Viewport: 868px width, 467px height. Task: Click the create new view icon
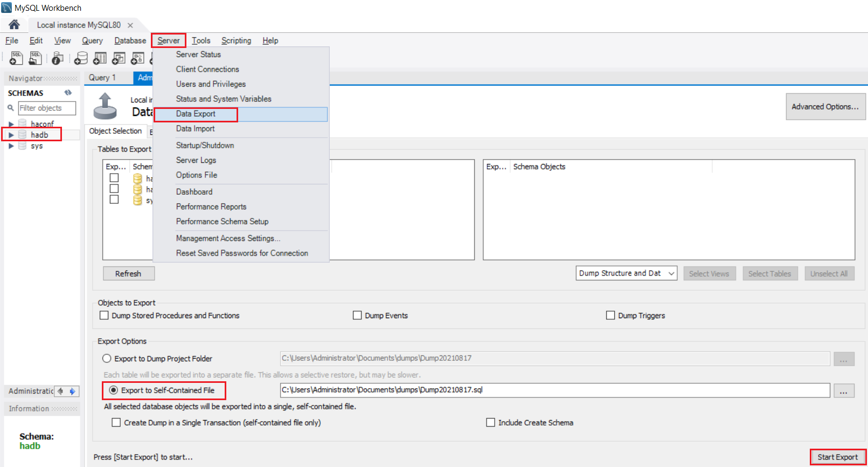point(119,58)
